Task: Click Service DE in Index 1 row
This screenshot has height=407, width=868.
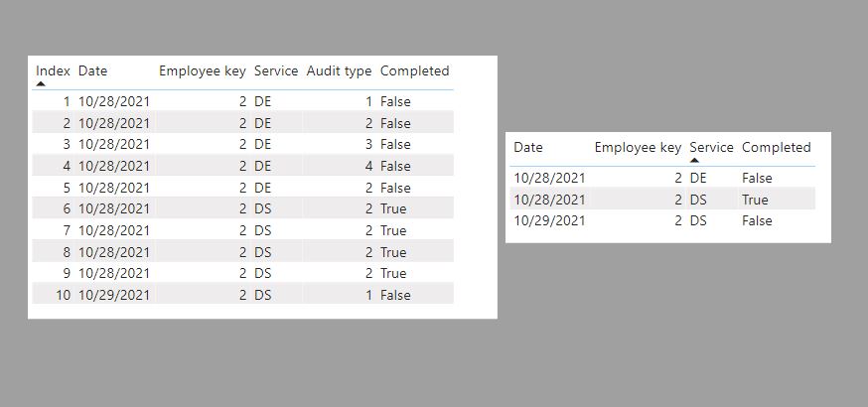Action: pos(262,101)
